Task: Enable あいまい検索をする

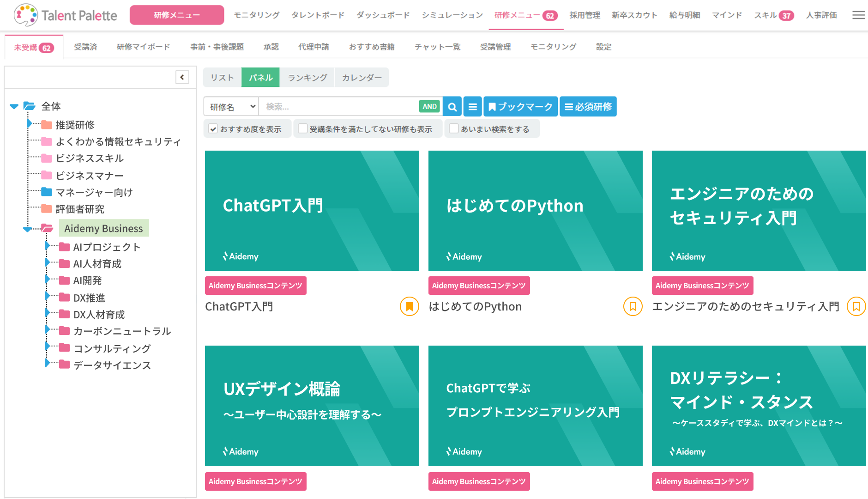Action: 453,128
